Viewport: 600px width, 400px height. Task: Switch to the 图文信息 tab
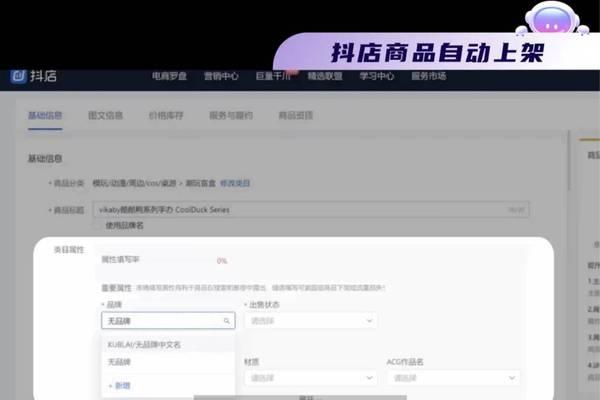(x=105, y=115)
